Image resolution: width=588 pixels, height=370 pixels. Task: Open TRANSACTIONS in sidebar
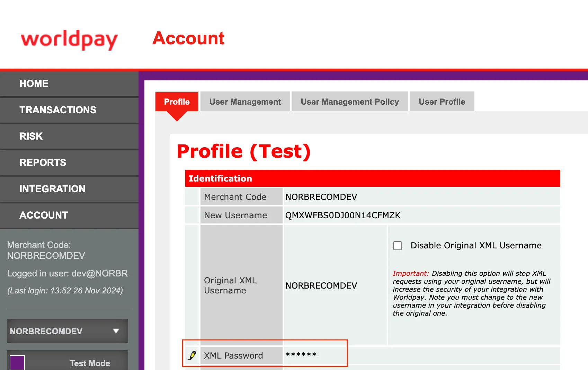(x=69, y=110)
